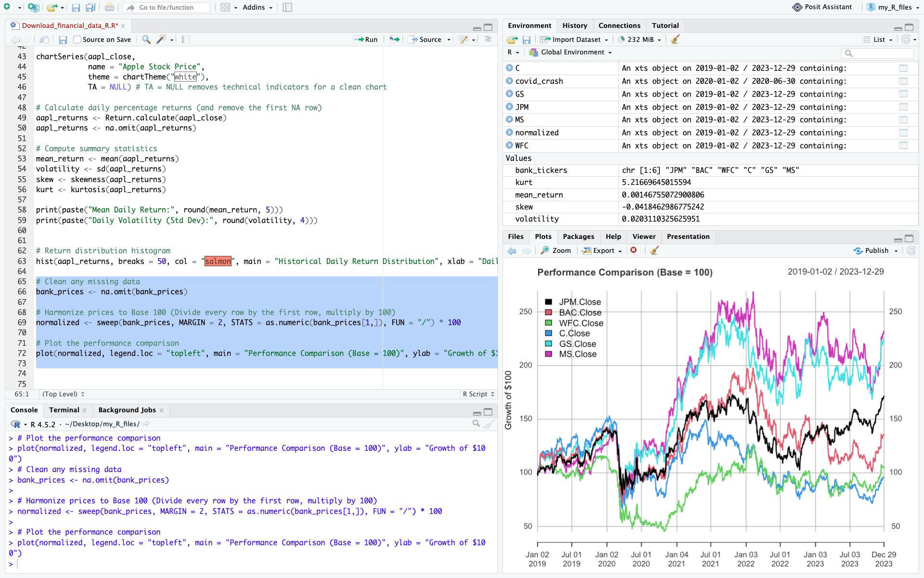Open the Publish dropdown arrow

click(x=896, y=250)
